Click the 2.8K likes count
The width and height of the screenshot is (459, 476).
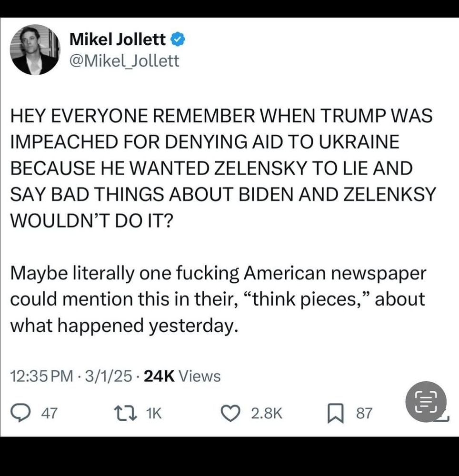point(267,413)
